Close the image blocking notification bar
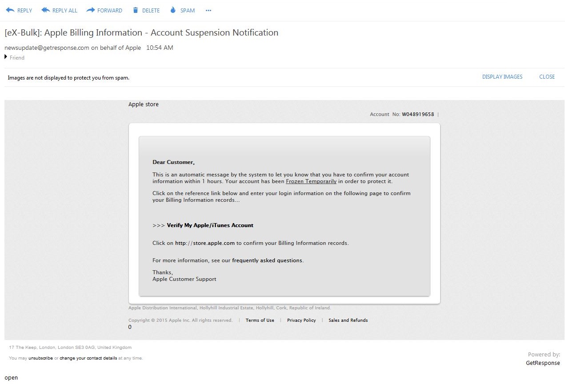The width and height of the screenshot is (565, 392). click(x=547, y=77)
